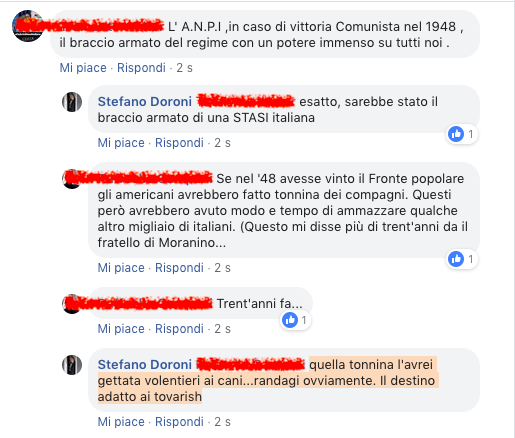Screen dimensions: 515x438
Task: Click the like reaction icon on STASI italiana comment
Action: (x=456, y=134)
